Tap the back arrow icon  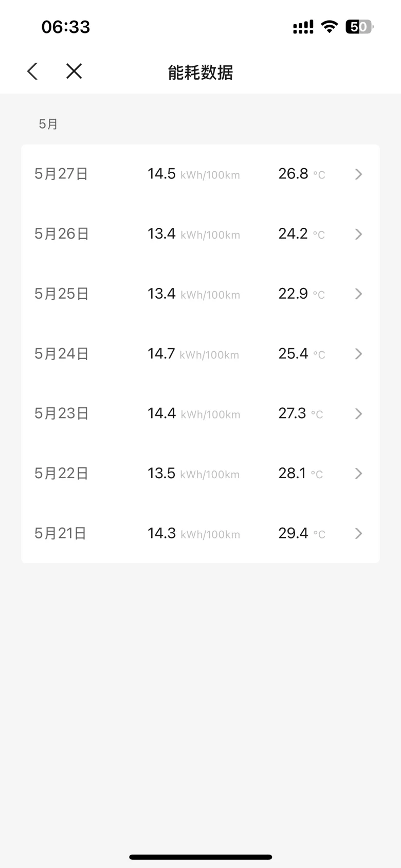pos(32,71)
